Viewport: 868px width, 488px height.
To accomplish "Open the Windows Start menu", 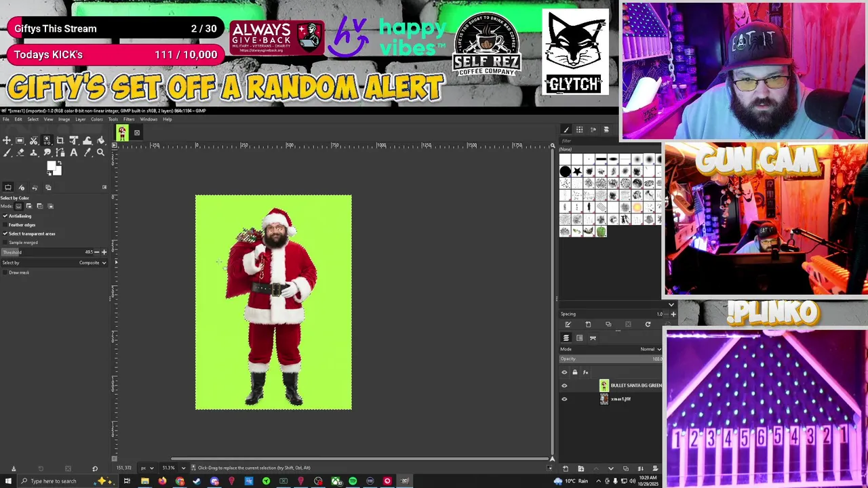I will click(8, 481).
